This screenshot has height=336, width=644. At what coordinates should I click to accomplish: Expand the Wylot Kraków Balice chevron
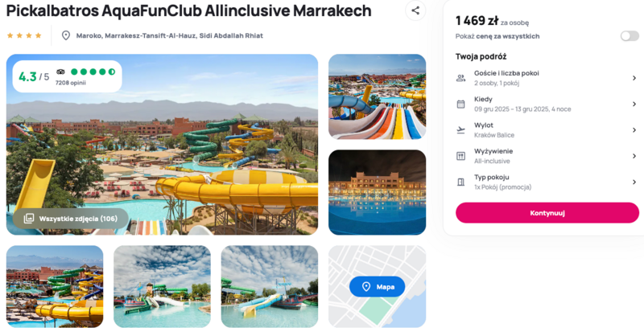634,130
